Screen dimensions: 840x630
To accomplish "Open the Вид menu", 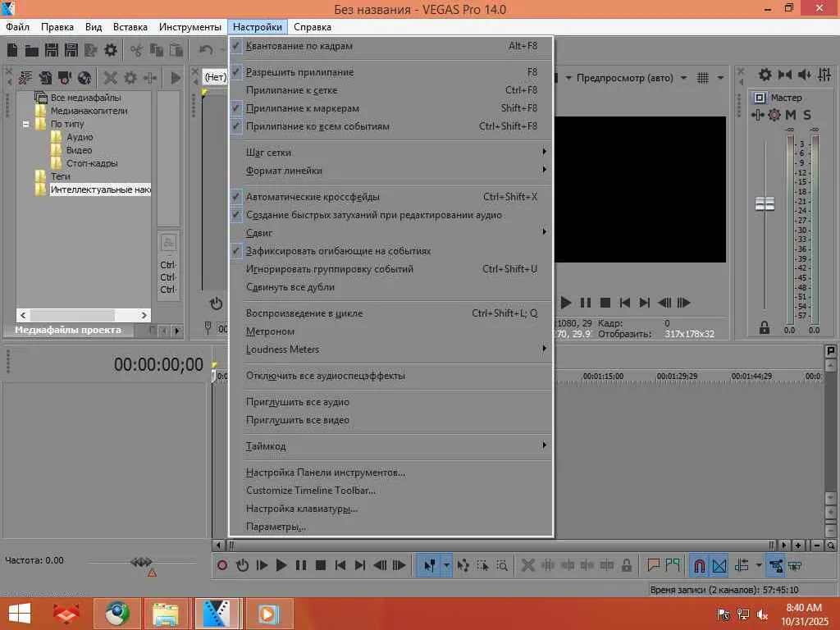I will 94,27.
